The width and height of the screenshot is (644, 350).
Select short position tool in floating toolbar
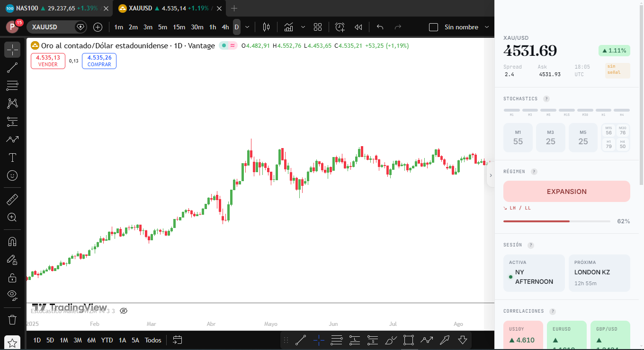point(373,340)
